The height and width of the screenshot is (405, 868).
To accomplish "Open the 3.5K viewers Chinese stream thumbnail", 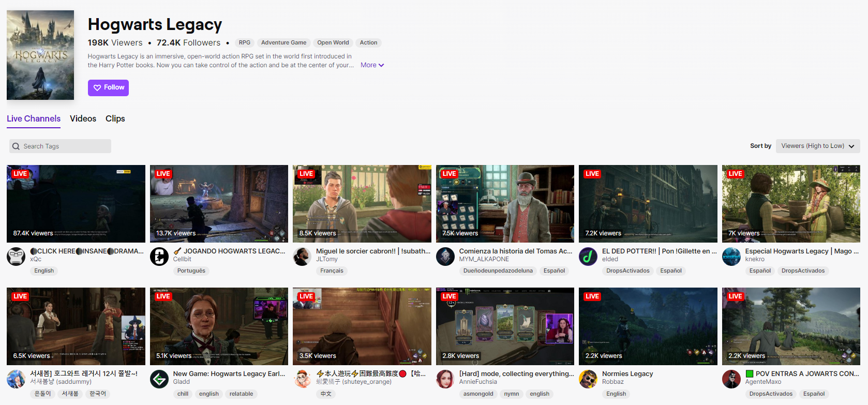I will click(362, 326).
